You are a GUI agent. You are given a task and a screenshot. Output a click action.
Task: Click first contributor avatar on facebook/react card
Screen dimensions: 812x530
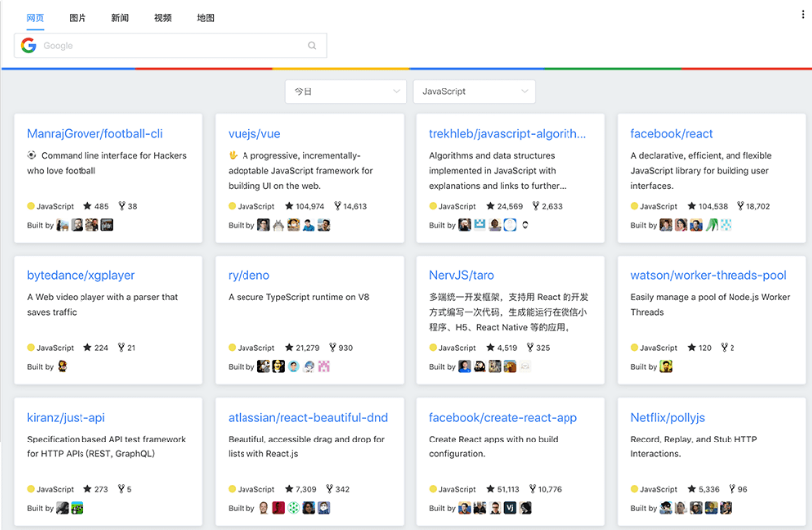(x=666, y=225)
